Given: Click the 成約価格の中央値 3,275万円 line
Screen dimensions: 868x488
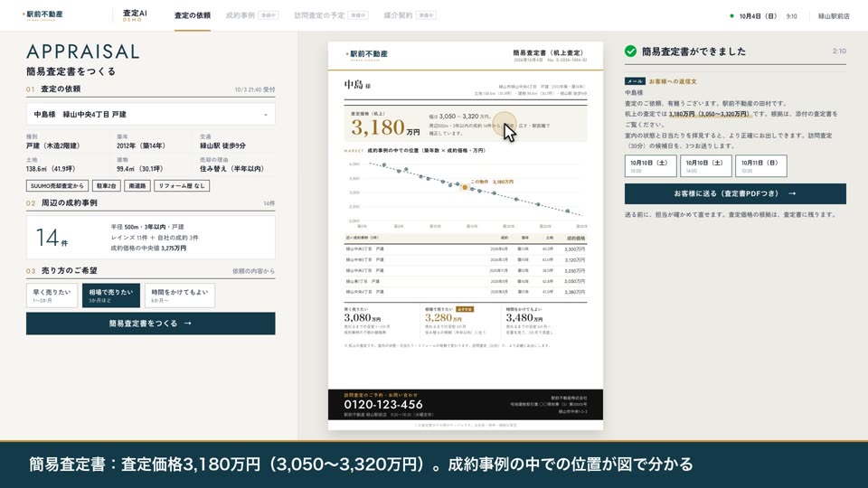Looking at the screenshot, I should pos(148,249).
